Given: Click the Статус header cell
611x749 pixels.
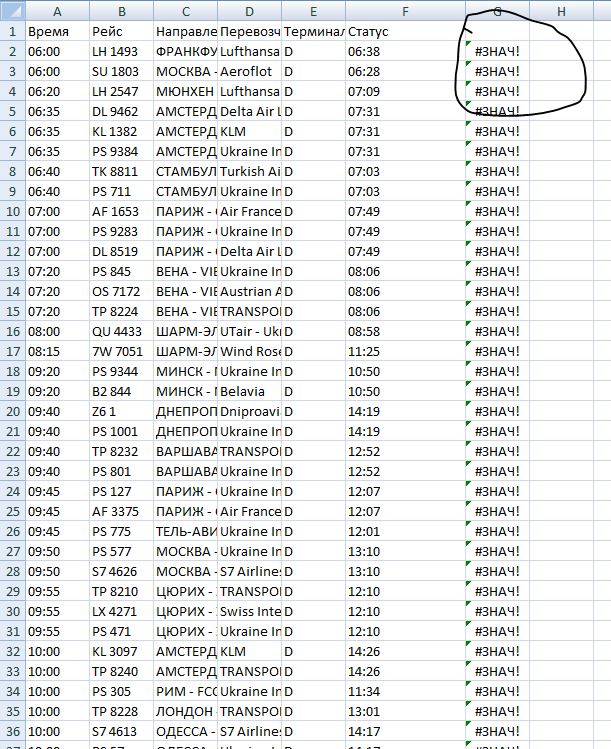Looking at the screenshot, I should coord(405,31).
